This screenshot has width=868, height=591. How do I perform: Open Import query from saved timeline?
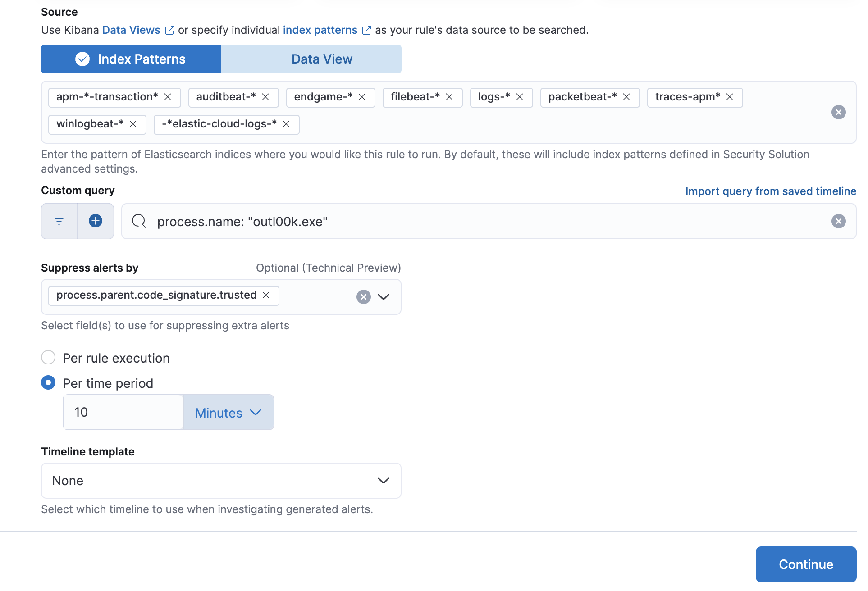(771, 191)
